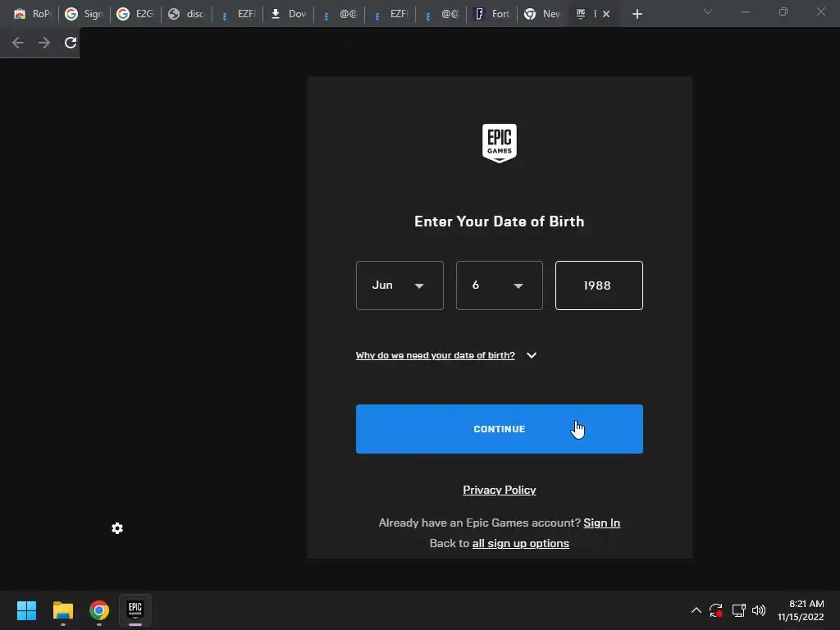This screenshot has height=630, width=840.
Task: Open the day dropdown showing 6
Action: 499,285
